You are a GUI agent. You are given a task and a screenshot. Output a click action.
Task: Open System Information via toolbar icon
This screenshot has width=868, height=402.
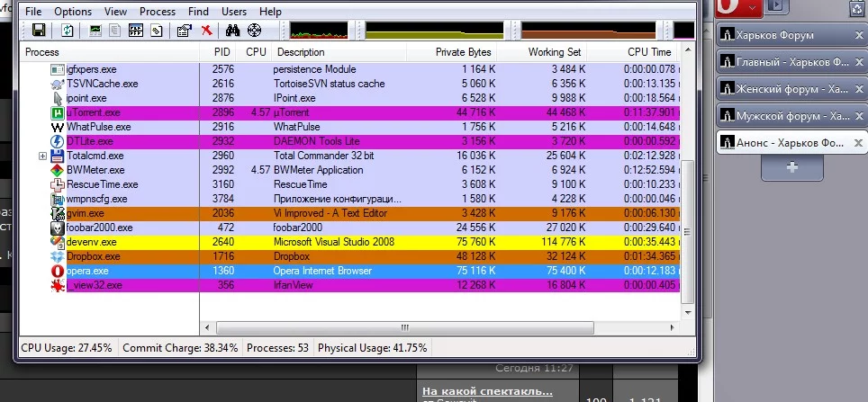(x=95, y=31)
